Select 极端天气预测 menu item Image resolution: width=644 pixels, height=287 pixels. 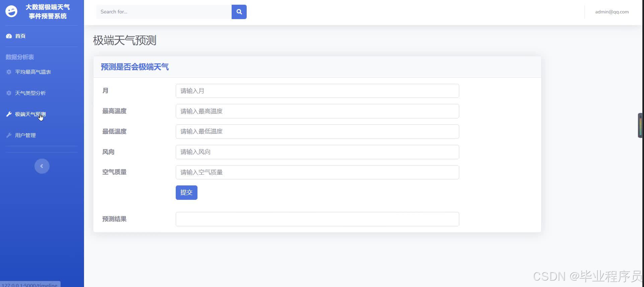30,114
